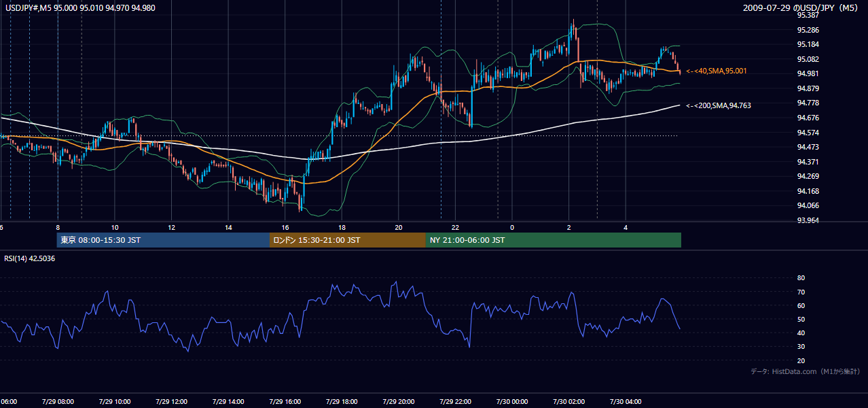Viewport: 868px width, 408px height.
Task: Select the London 15:30-21:00 JST session bar
Action: 348,240
